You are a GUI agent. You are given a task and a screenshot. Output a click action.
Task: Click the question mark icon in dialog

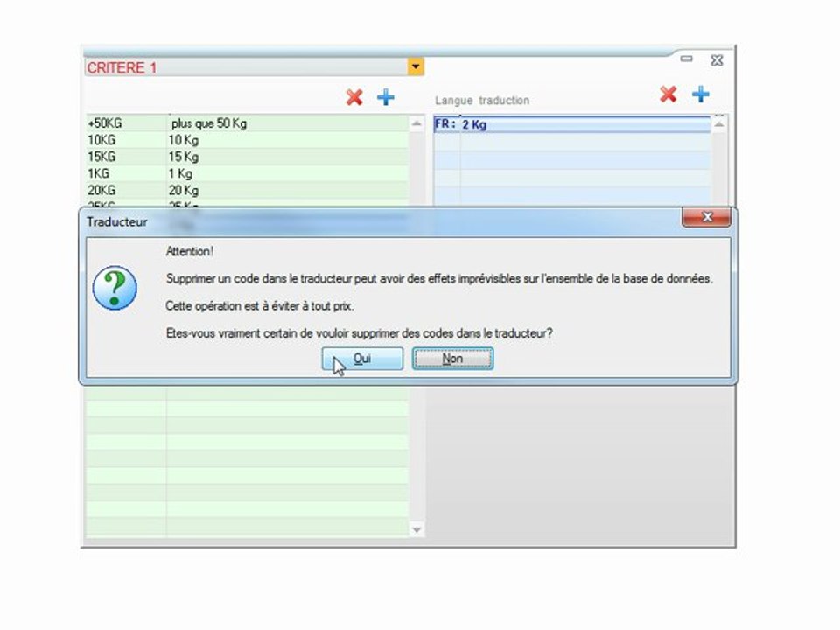(x=115, y=288)
